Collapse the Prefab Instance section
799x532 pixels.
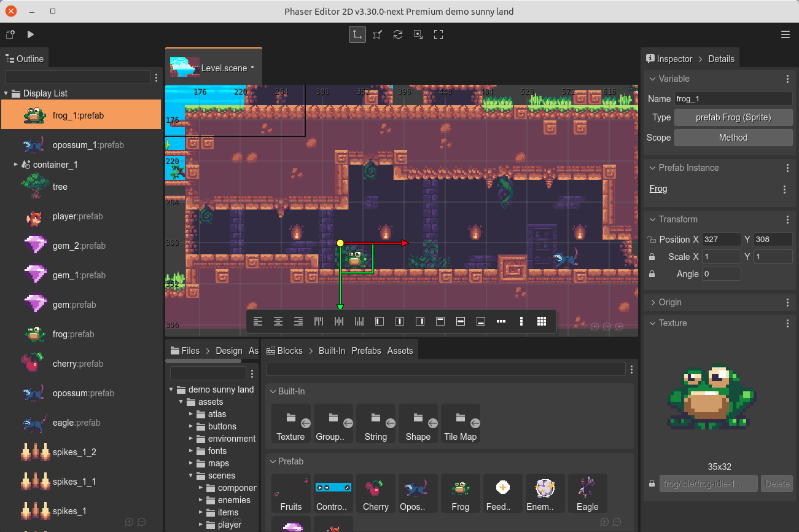pyautogui.click(x=653, y=168)
